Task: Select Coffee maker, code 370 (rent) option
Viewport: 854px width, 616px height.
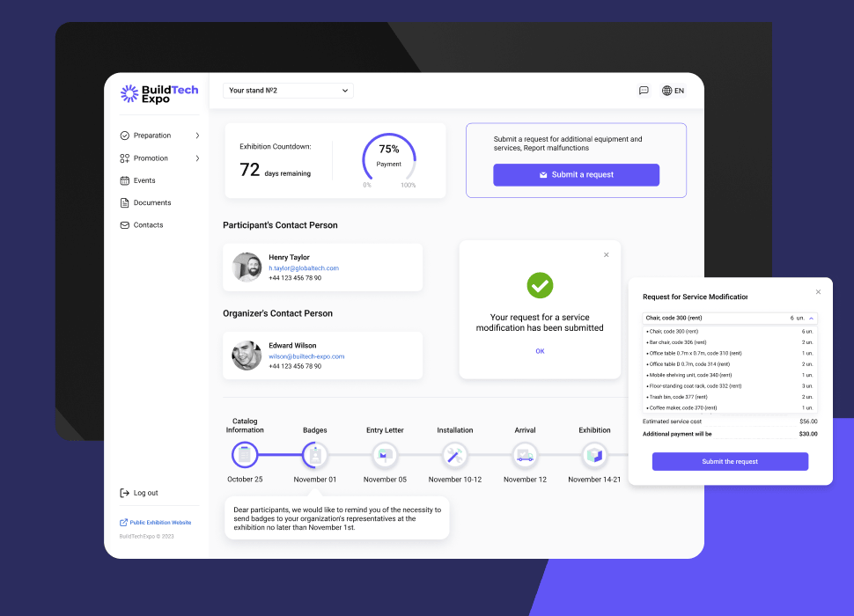Action: 730,407
